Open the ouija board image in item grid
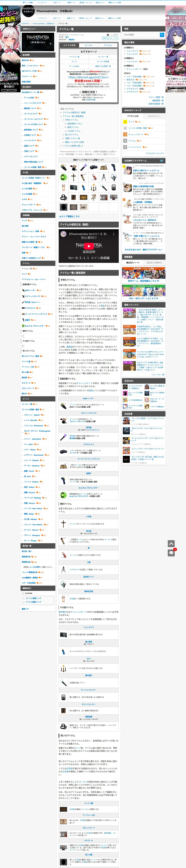This screenshot has height=868, width=186. (84, 197)
